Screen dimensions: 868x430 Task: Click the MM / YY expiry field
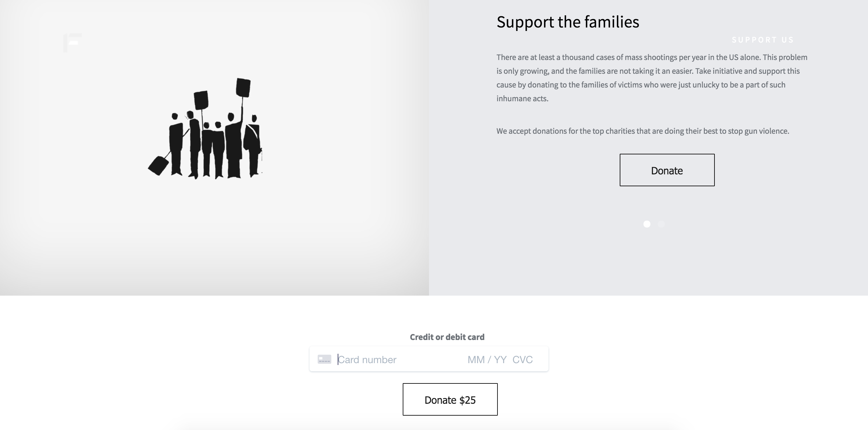click(487, 360)
